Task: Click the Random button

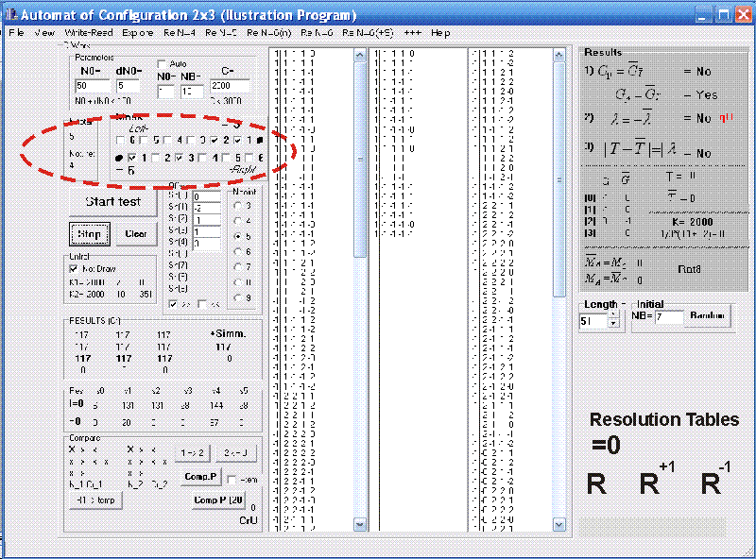Action: 707,315
